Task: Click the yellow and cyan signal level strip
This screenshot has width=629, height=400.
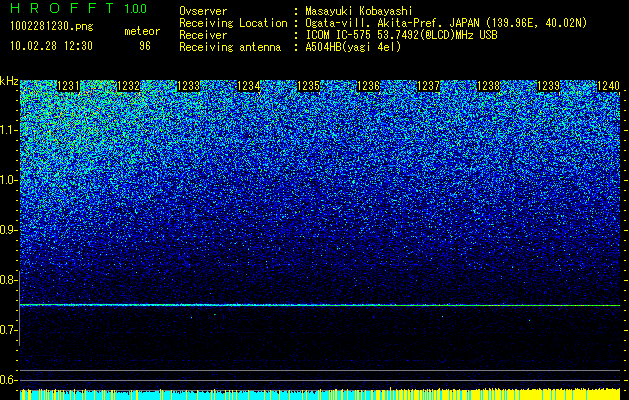Action: (x=320, y=394)
